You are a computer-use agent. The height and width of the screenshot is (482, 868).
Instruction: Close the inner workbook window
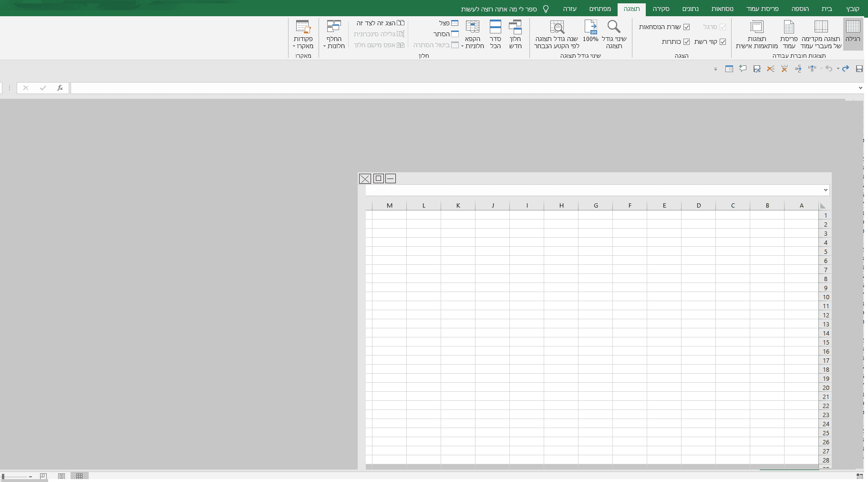[365, 178]
